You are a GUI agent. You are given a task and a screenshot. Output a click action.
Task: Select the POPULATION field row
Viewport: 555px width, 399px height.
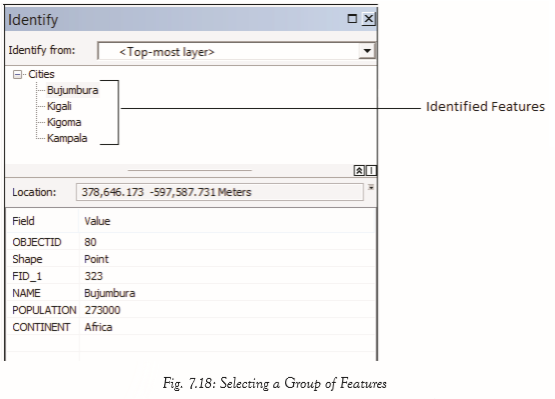(x=191, y=310)
